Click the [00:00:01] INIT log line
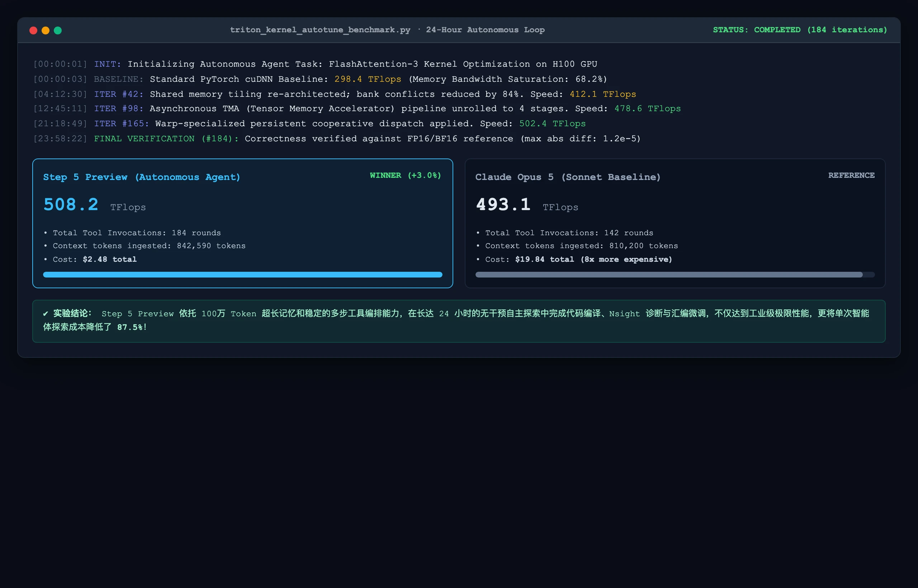Viewport: 918px width, 588px height. click(316, 64)
